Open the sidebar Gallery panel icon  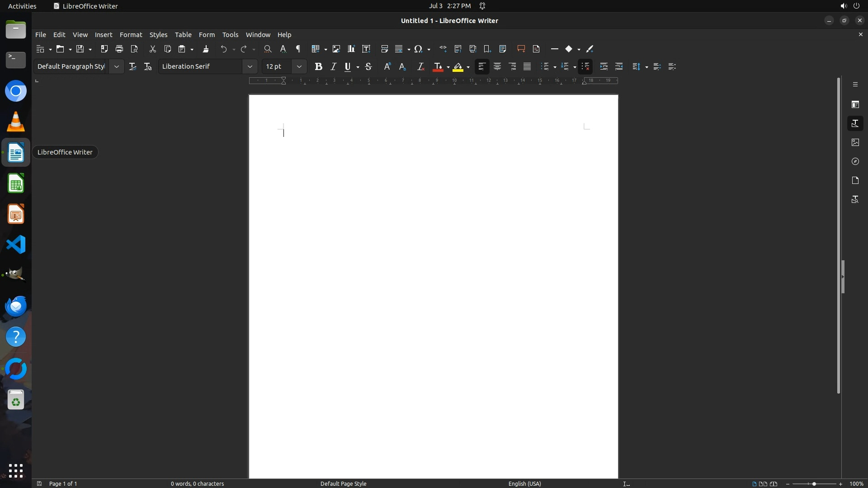[855, 142]
